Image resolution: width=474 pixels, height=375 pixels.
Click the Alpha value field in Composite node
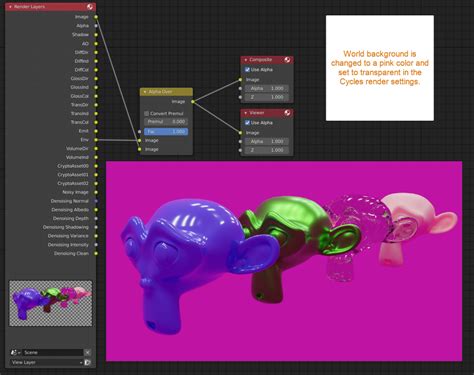pyautogui.click(x=267, y=88)
